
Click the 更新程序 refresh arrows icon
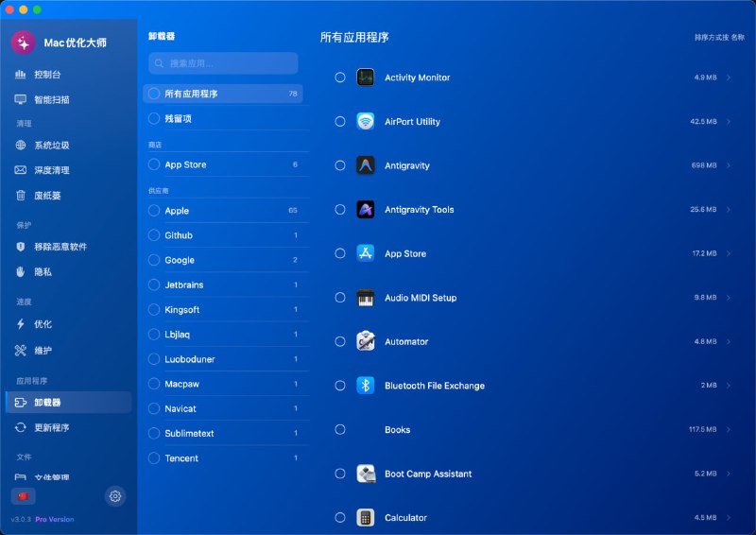tap(20, 427)
